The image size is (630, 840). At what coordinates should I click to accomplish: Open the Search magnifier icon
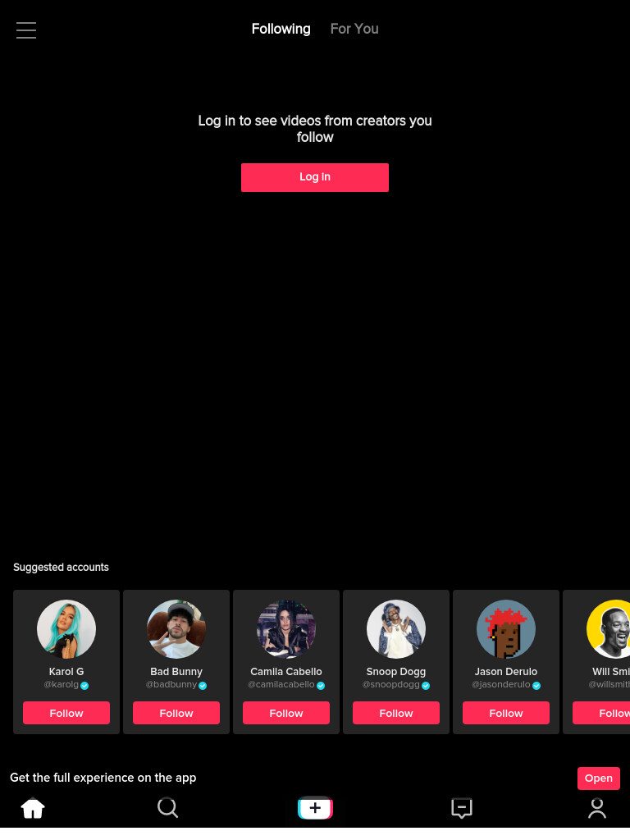(x=167, y=807)
